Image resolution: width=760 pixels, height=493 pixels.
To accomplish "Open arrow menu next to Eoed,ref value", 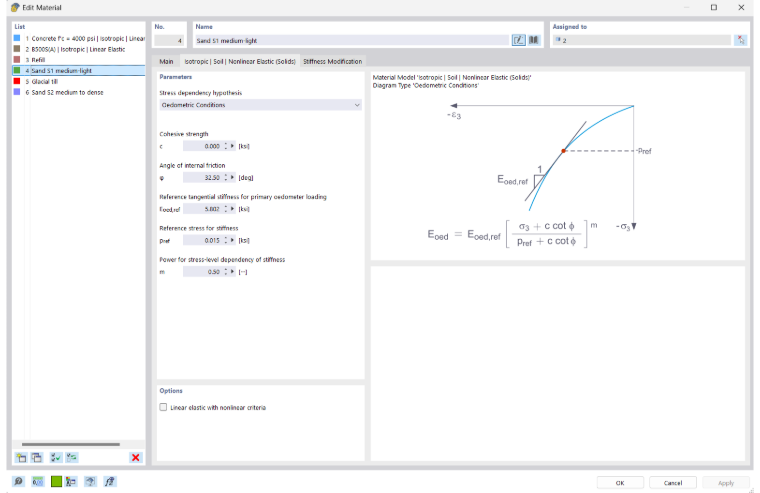I will pos(232,209).
